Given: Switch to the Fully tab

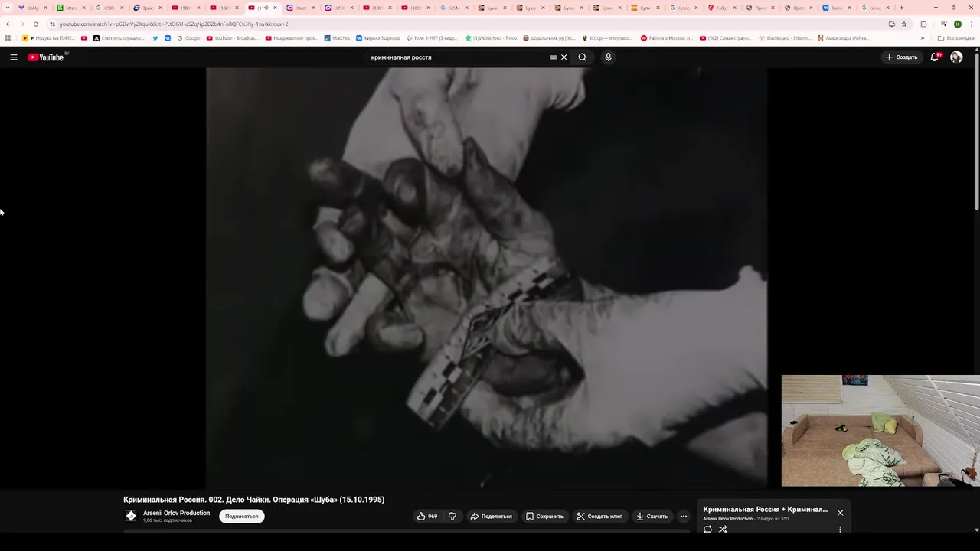Looking at the screenshot, I should [x=721, y=8].
